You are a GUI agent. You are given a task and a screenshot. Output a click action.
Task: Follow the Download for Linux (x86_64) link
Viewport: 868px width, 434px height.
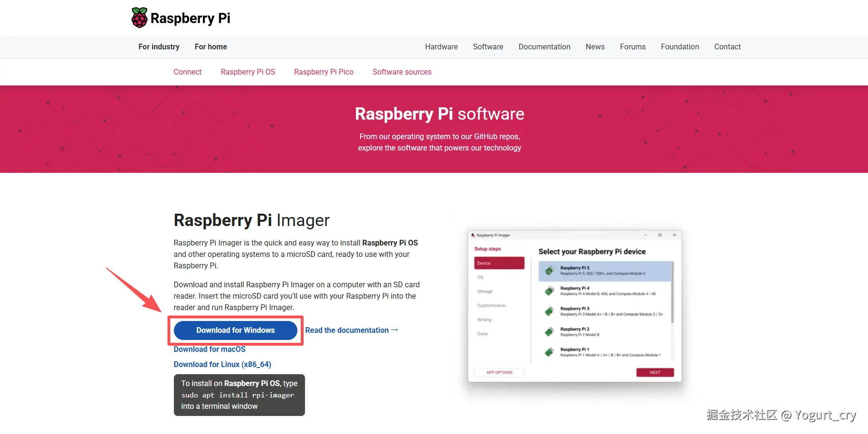point(222,364)
